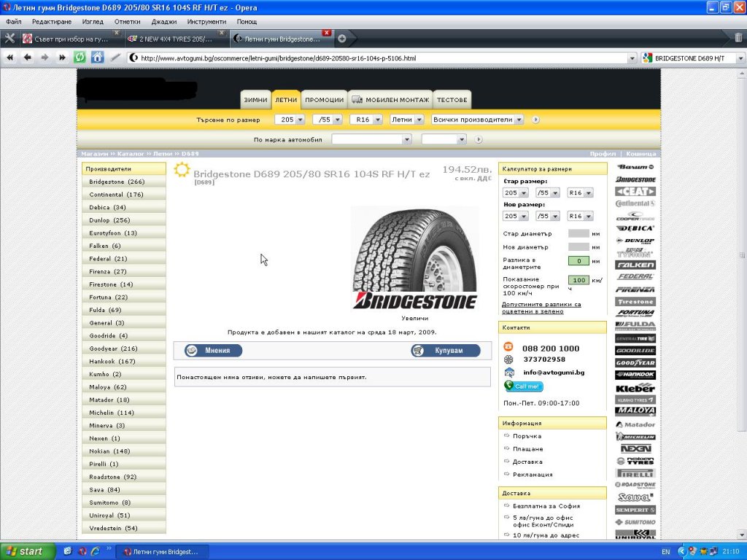Open the Opera panel wrench icon
The width and height of the screenshot is (747, 560).
pyautogui.click(x=9, y=38)
